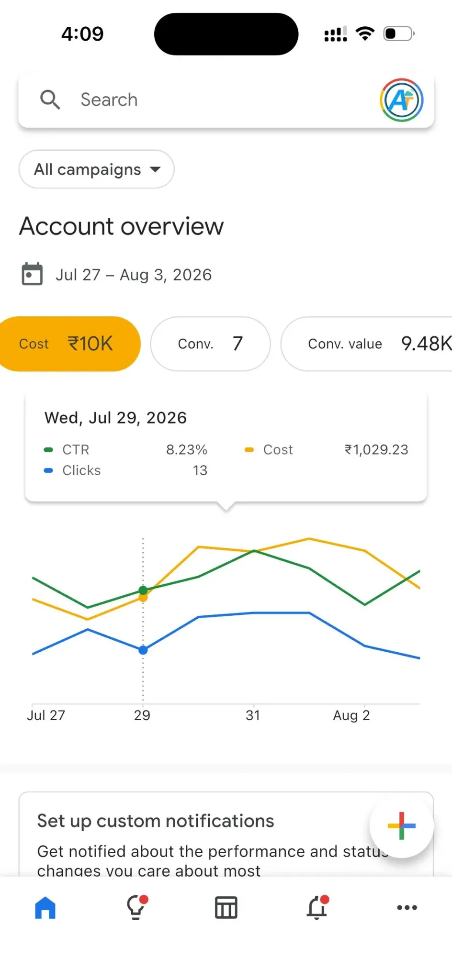
Task: Open the Campaigns table tab
Action: [x=226, y=907]
